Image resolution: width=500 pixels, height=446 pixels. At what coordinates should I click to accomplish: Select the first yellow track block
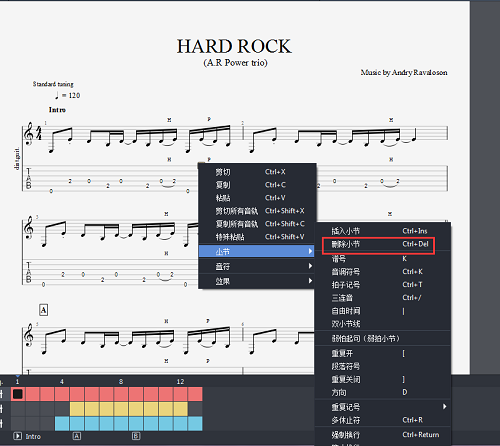[x=77, y=409]
